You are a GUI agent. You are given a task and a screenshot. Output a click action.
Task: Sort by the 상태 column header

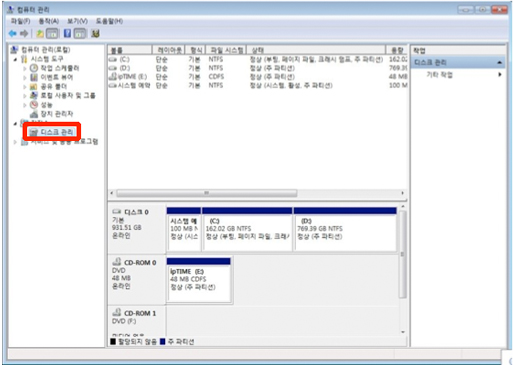click(x=316, y=50)
